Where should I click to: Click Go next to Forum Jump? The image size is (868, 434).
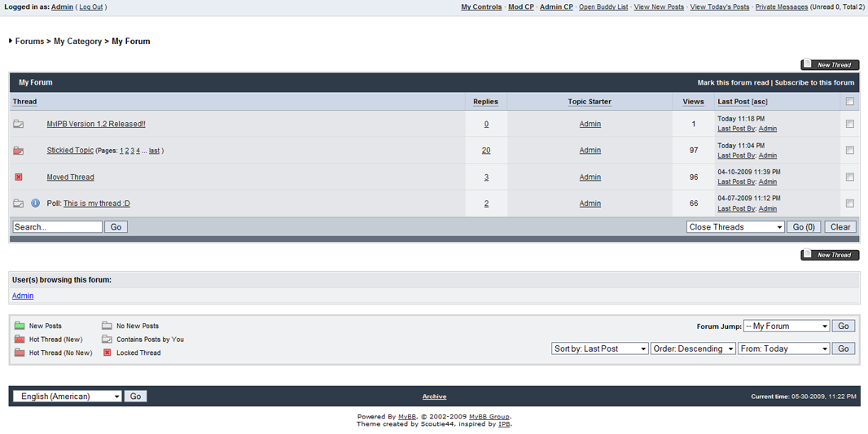(843, 326)
